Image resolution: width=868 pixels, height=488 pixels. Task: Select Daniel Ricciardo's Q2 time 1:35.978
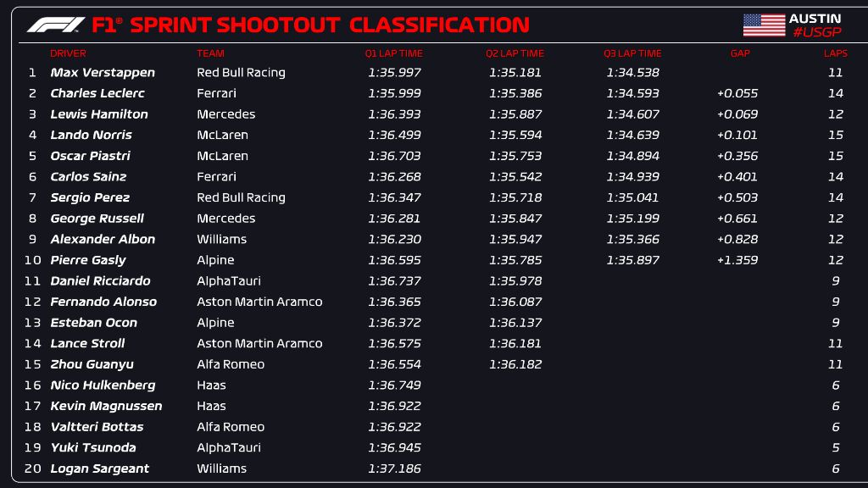coord(515,281)
